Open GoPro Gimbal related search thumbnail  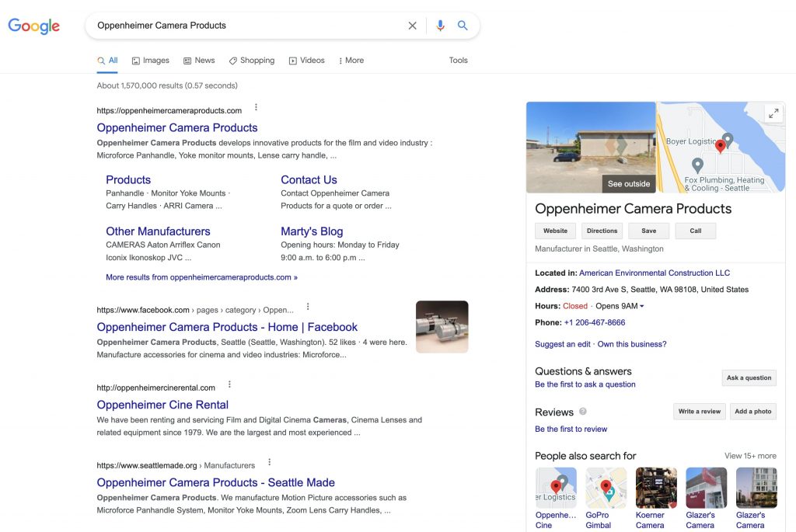tap(606, 488)
